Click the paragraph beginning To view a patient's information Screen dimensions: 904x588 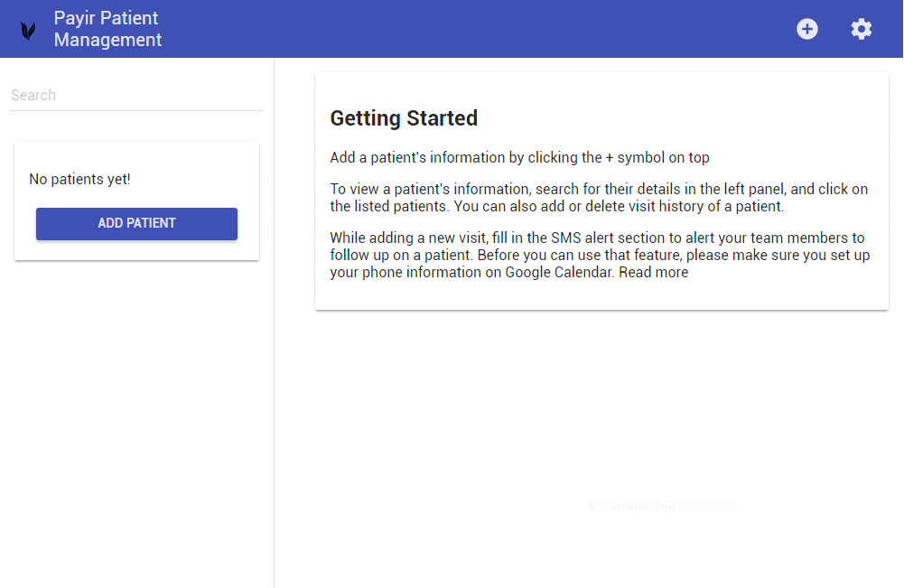pyautogui.click(x=599, y=198)
